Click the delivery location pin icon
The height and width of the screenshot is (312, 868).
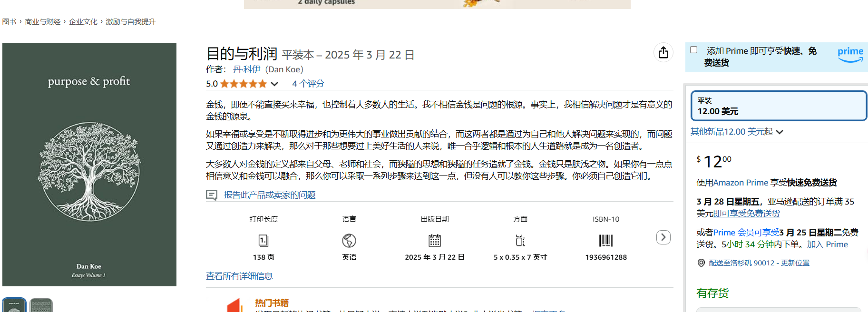click(x=701, y=263)
